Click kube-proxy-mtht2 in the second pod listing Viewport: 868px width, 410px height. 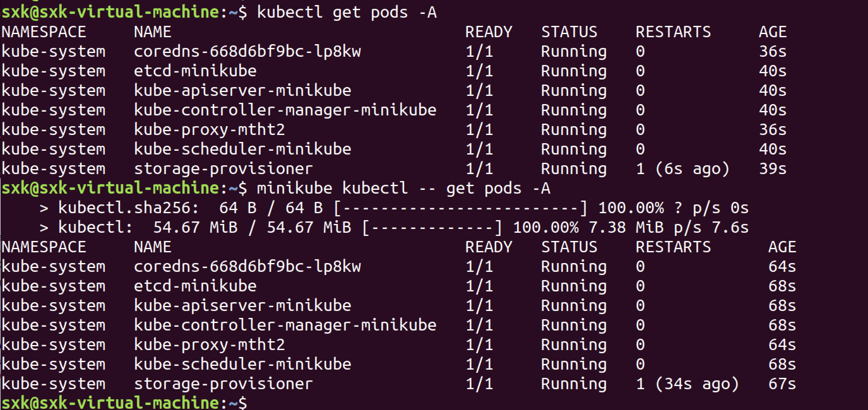pyautogui.click(x=209, y=345)
